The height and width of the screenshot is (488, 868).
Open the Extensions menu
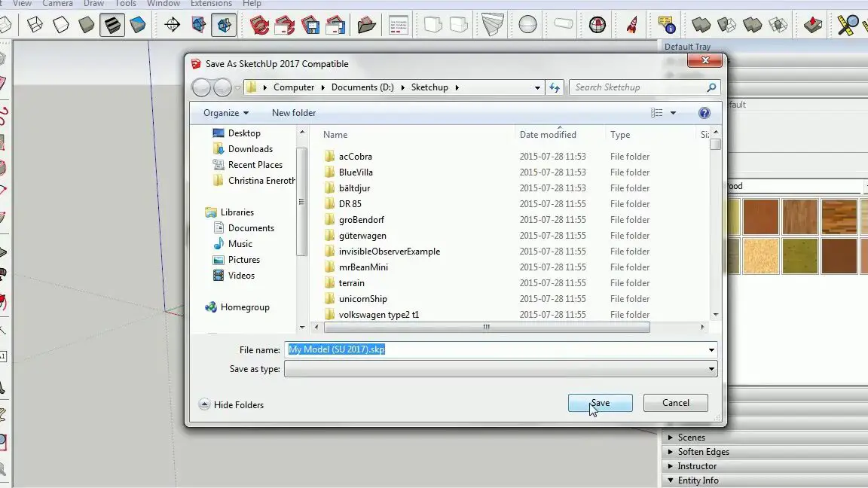[x=211, y=3]
